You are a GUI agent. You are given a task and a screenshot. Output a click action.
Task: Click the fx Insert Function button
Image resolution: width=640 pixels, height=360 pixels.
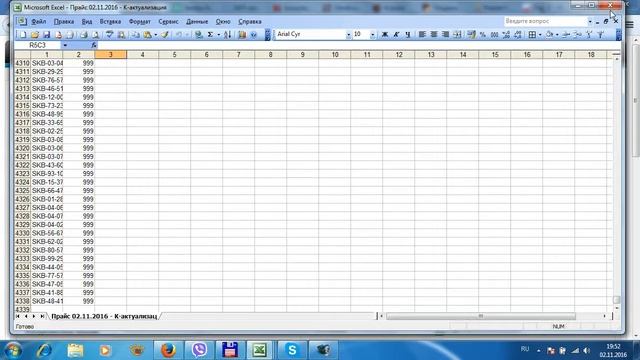tap(93, 45)
